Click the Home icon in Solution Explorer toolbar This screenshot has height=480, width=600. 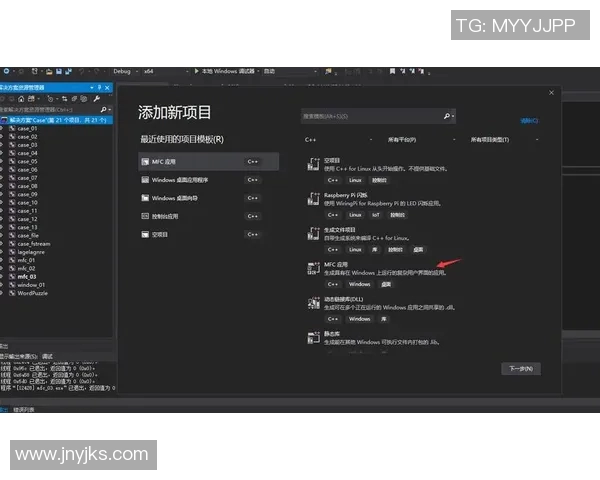tap(21, 99)
